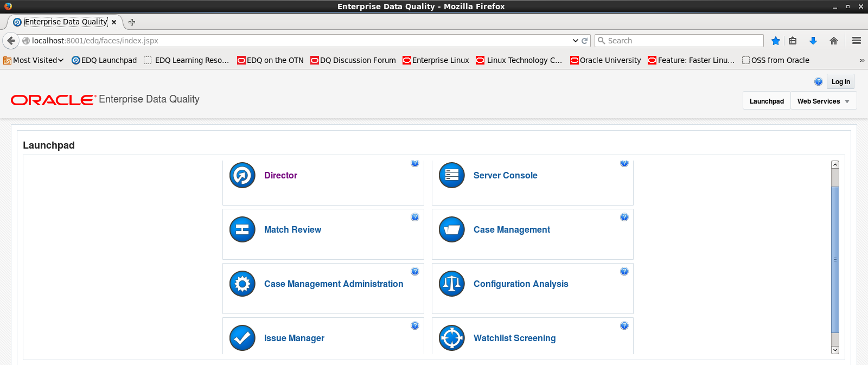Click the Case Management Administration gear icon
868x365 pixels.
point(242,284)
